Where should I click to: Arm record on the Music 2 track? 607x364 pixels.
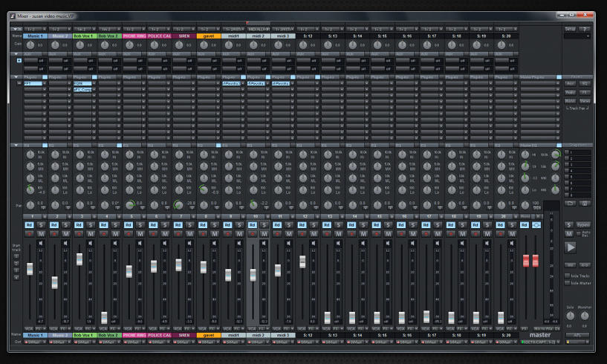coord(54,234)
